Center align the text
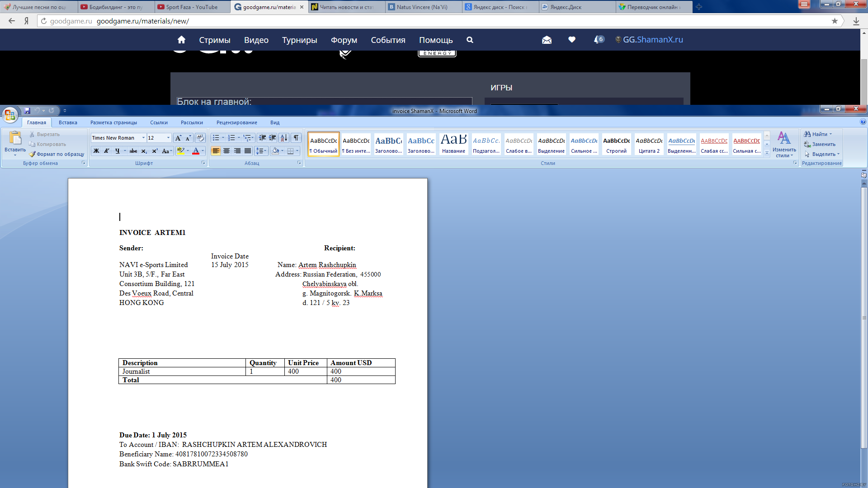This screenshot has width=868, height=488. (226, 151)
